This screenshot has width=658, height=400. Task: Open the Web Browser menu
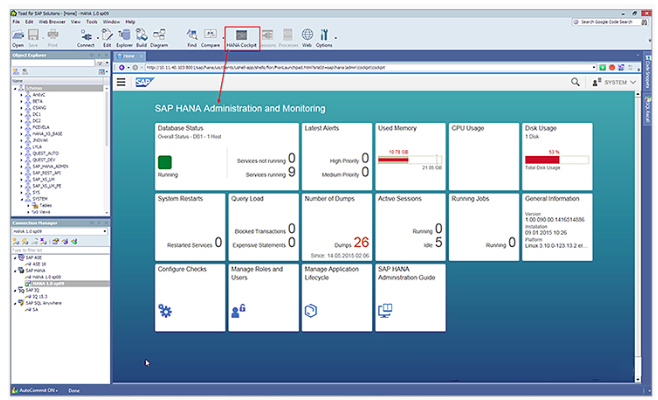tap(52, 22)
